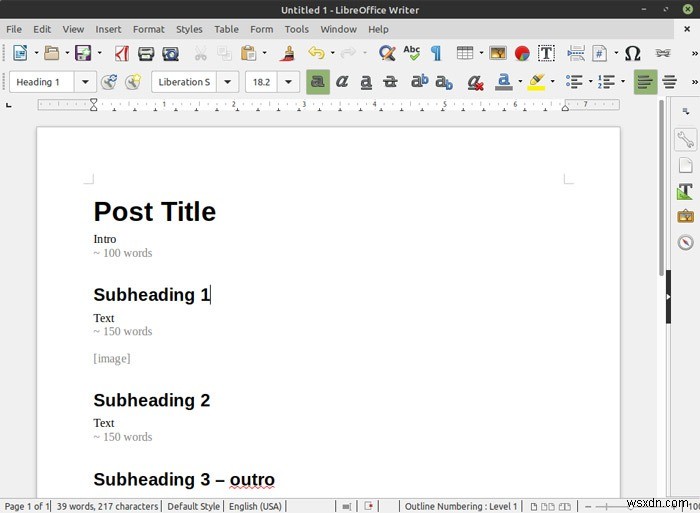Toggle center alignment

click(x=669, y=82)
